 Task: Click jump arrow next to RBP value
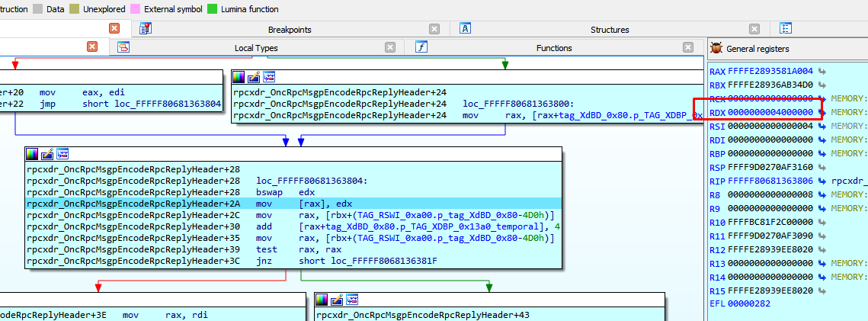pos(822,153)
